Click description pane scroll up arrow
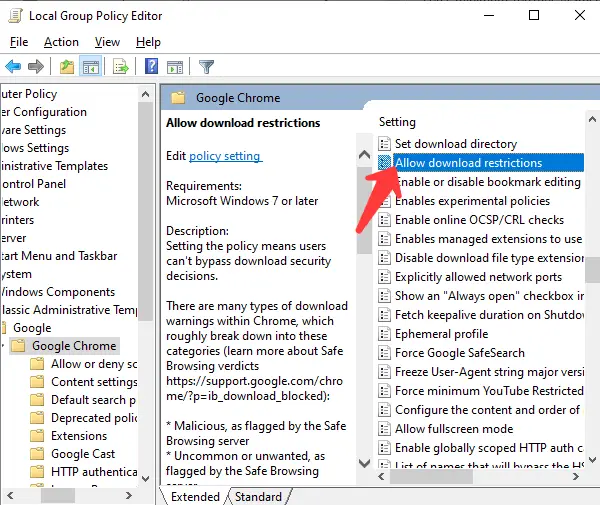 click(364, 155)
